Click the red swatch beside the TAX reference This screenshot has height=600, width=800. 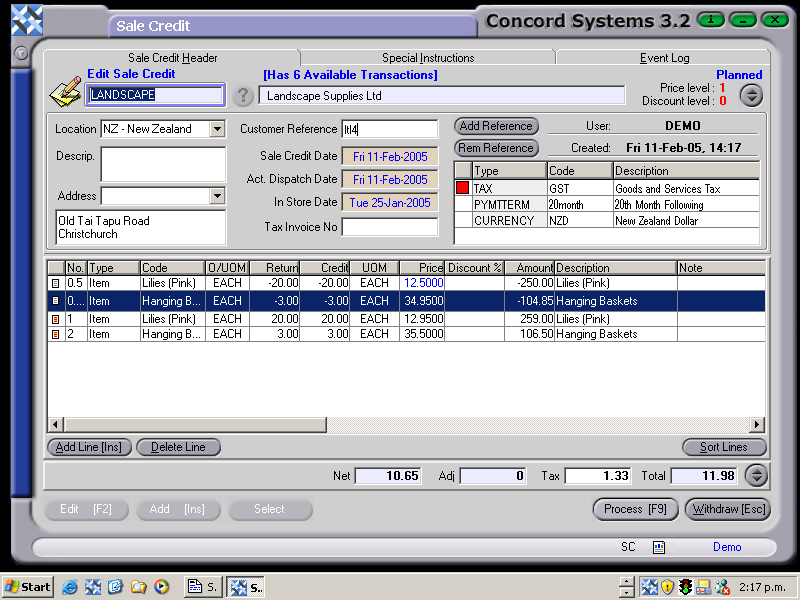point(461,188)
